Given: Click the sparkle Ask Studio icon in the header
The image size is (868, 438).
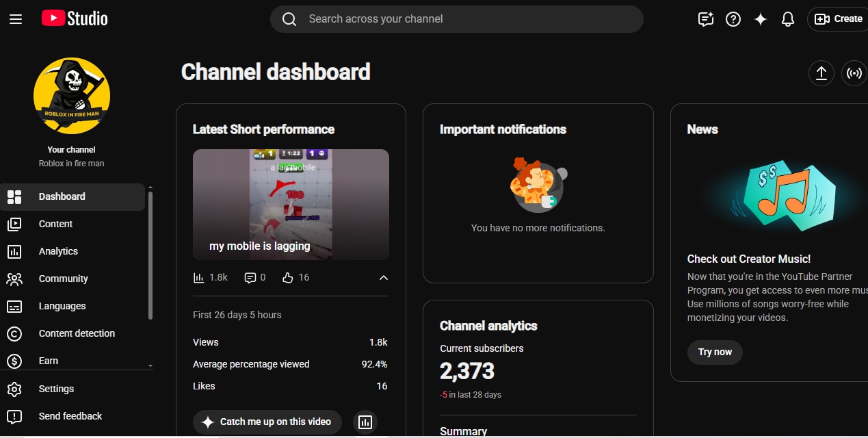Looking at the screenshot, I should (761, 19).
